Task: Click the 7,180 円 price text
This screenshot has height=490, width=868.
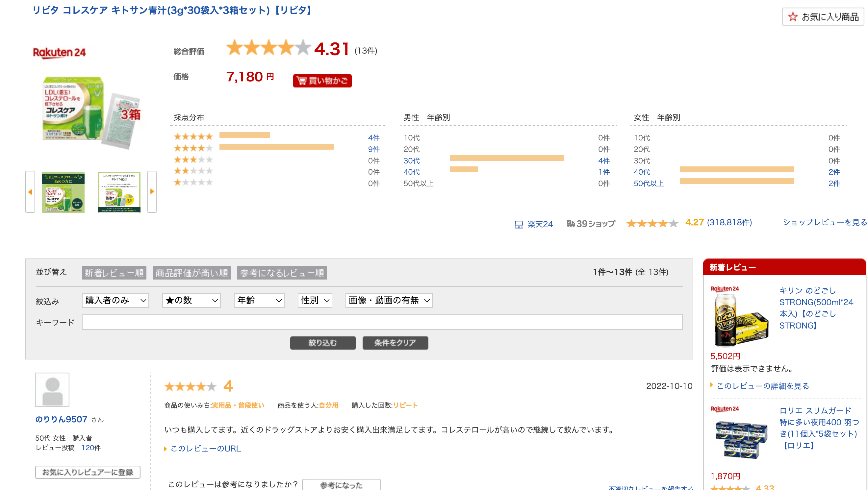Action: (x=250, y=77)
